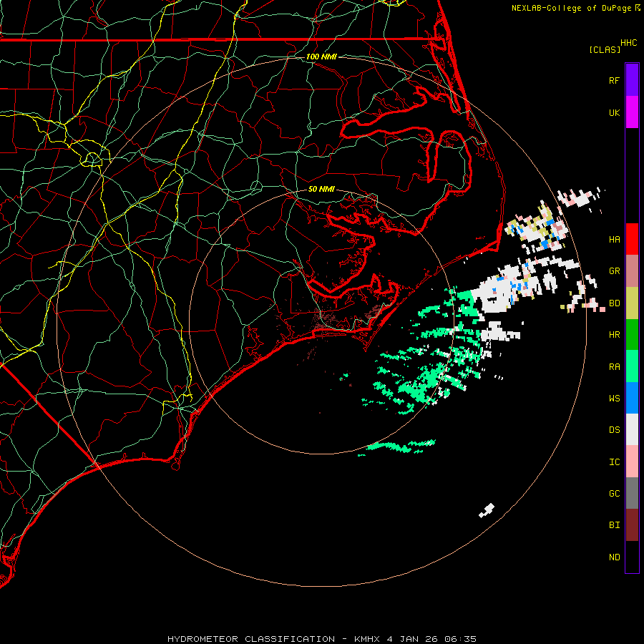Click the NEXLAB-College of DuPage credit text
Image resolution: width=644 pixels, height=644 pixels.
(571, 8)
